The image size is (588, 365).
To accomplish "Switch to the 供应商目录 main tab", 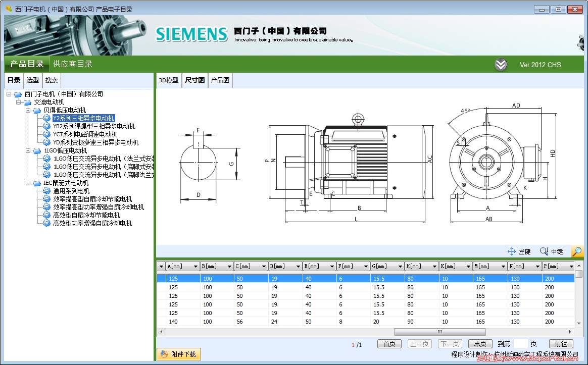I will (73, 64).
